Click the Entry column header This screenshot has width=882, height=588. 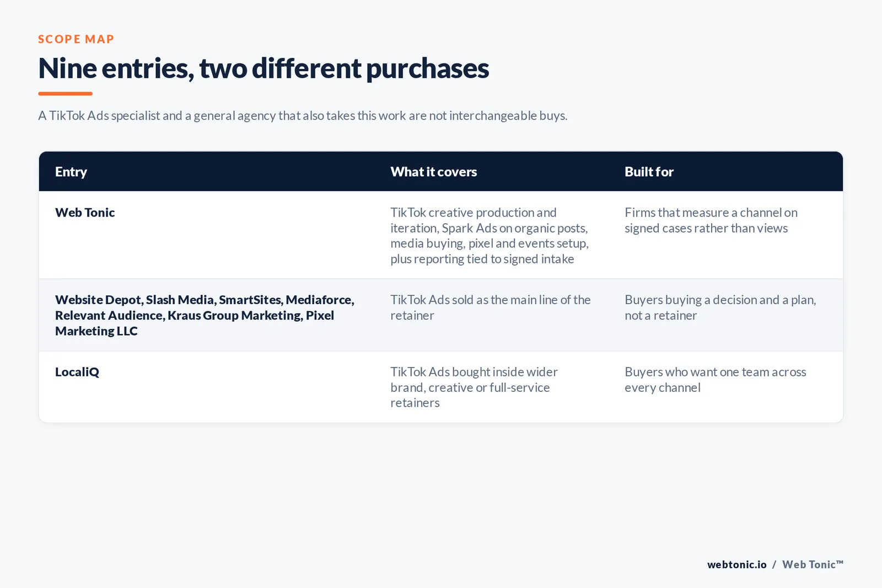[71, 172]
